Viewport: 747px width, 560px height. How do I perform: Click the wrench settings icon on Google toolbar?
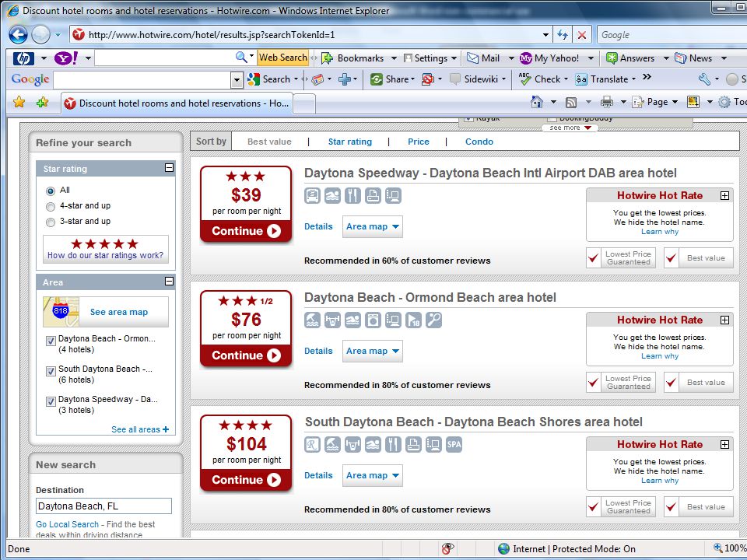[704, 79]
